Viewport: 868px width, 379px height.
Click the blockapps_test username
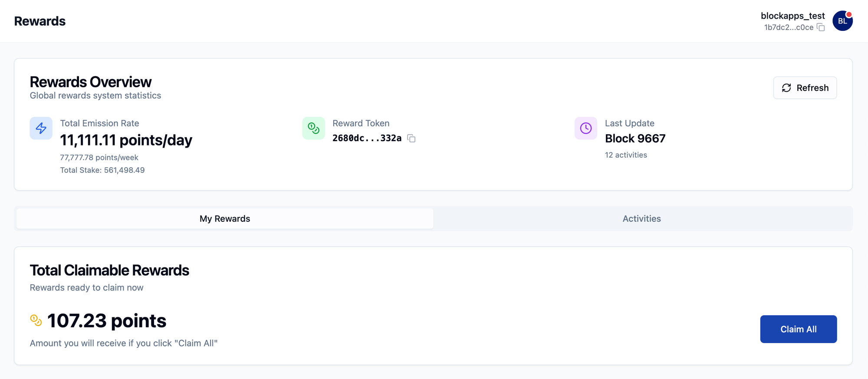pyautogui.click(x=792, y=16)
